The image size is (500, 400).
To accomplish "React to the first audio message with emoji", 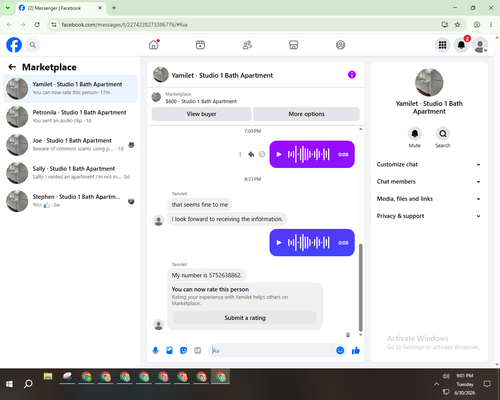I will 262,154.
